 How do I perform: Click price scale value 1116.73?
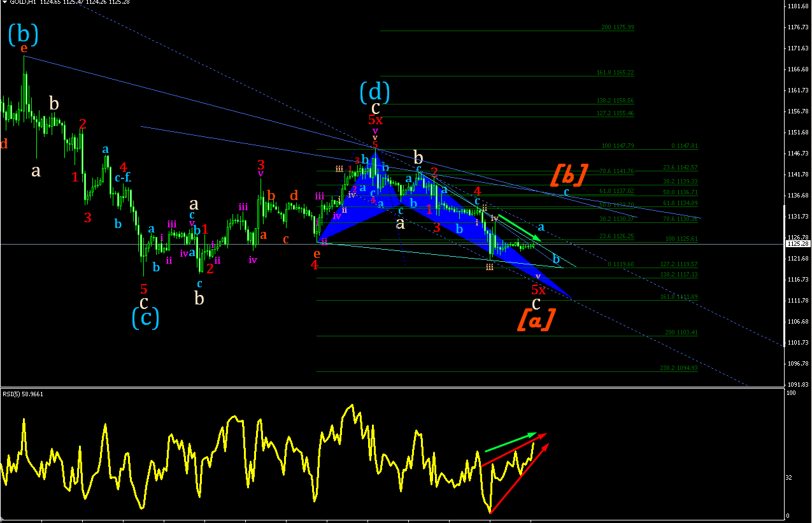[x=797, y=280]
